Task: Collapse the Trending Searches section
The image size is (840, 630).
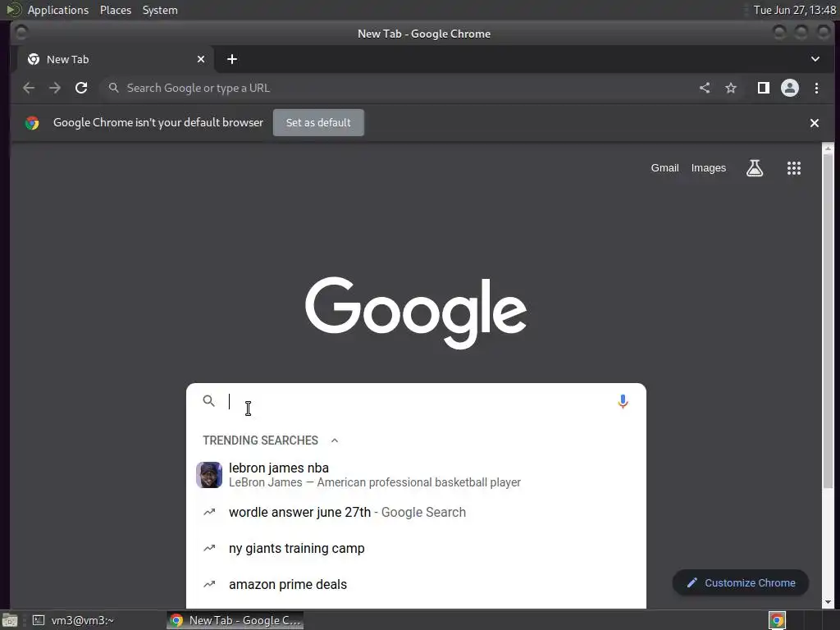Action: pyautogui.click(x=335, y=441)
